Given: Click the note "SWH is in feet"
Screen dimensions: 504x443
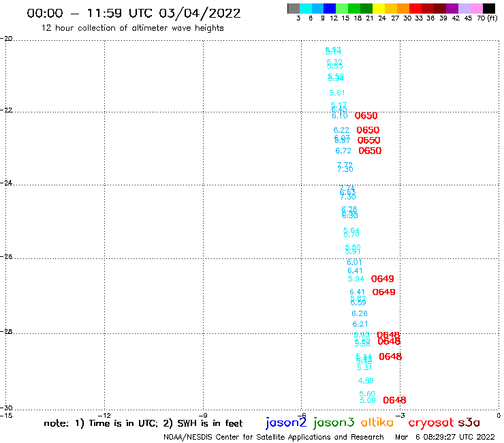Looking at the screenshot, I should coord(210,423).
